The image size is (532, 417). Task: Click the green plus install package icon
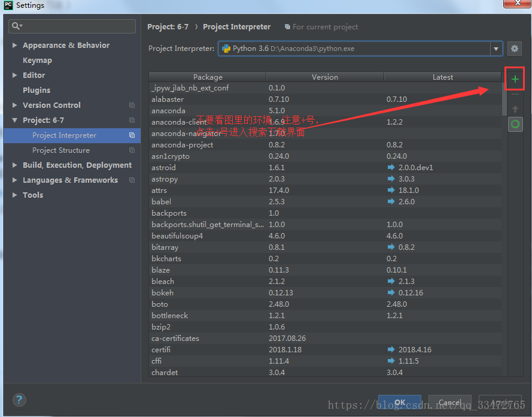tap(515, 79)
